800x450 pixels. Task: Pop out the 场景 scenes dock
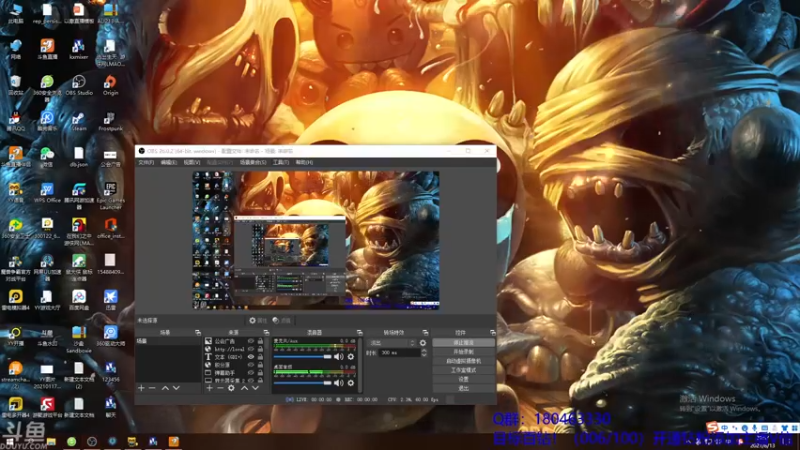click(x=197, y=333)
